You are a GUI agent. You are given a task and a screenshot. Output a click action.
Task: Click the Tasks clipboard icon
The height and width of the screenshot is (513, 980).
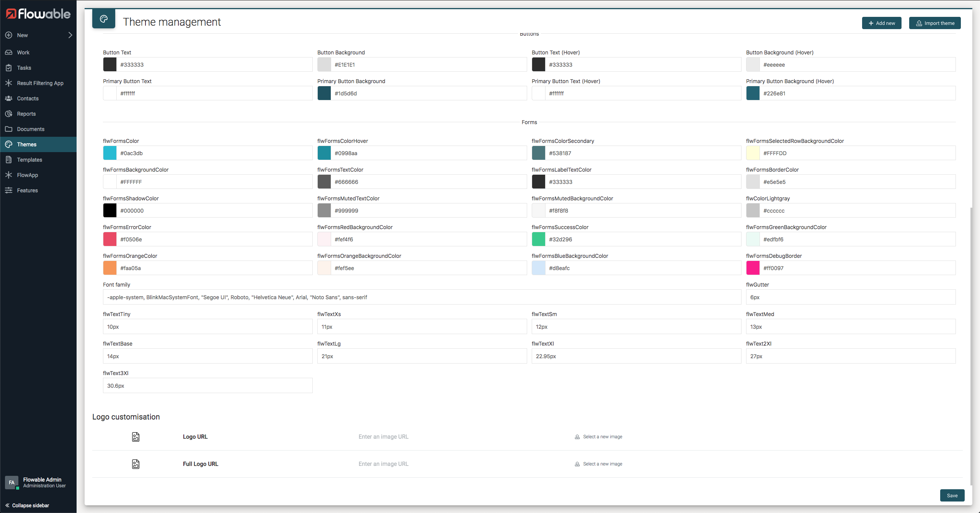click(9, 68)
